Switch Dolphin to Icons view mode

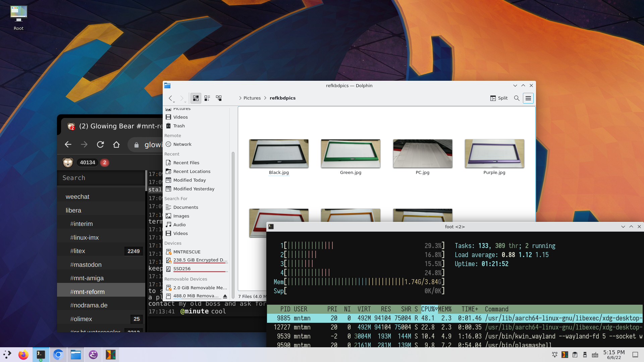pos(196,98)
